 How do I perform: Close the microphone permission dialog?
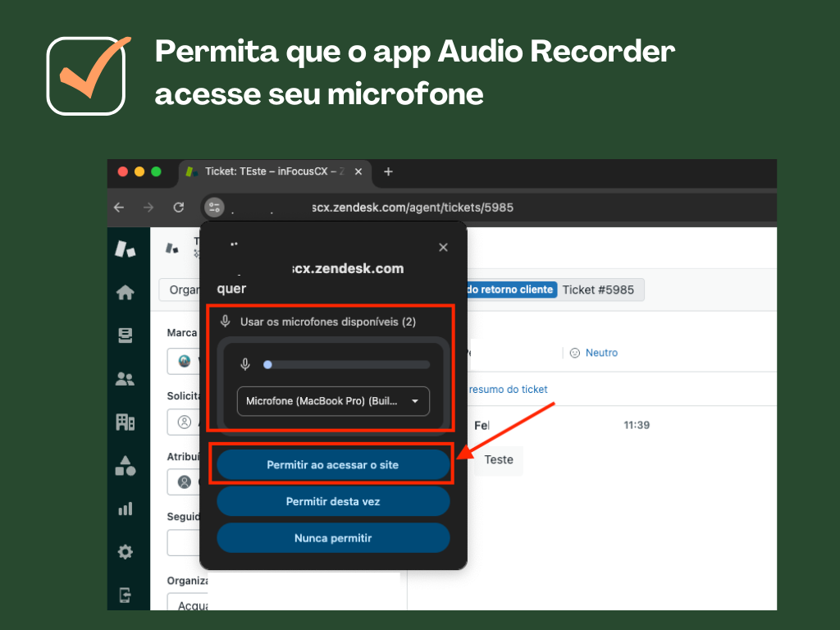click(x=443, y=247)
